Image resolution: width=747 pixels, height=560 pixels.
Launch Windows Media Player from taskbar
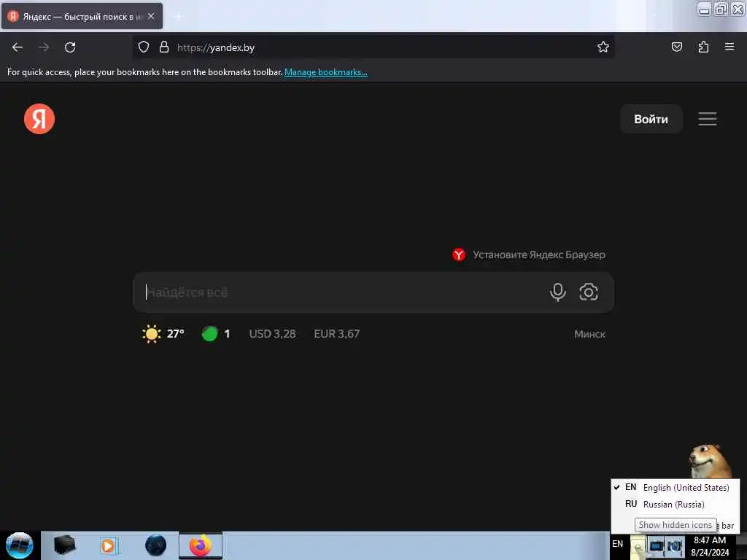point(108,545)
